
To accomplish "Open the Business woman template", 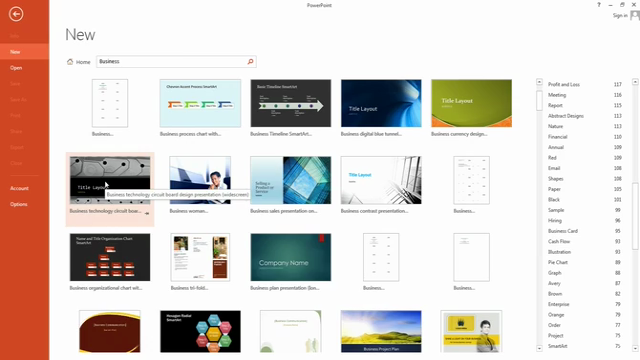I will click(x=200, y=180).
